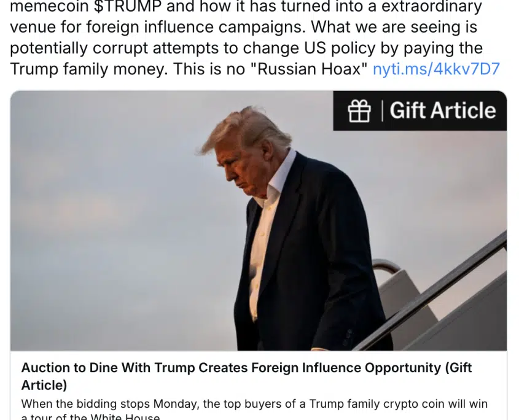This screenshot has width=519, height=420.
Task: Click 'Article)' on the headline's second line
Action: 44,385
